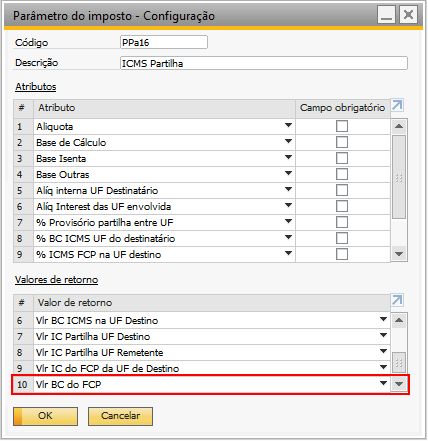Enable Campo obrigatório for Base Isenta
428x441 pixels.
(x=342, y=158)
